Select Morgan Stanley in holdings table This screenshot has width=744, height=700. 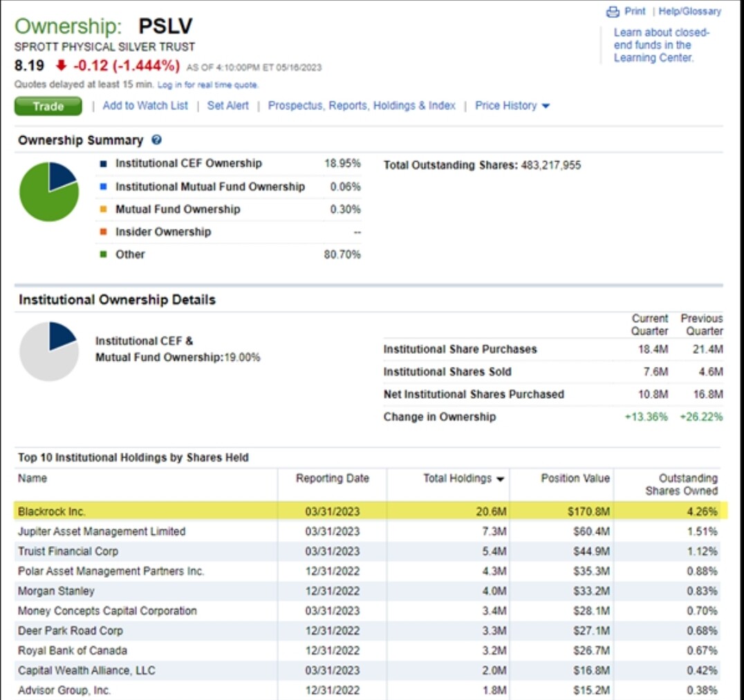click(56, 591)
